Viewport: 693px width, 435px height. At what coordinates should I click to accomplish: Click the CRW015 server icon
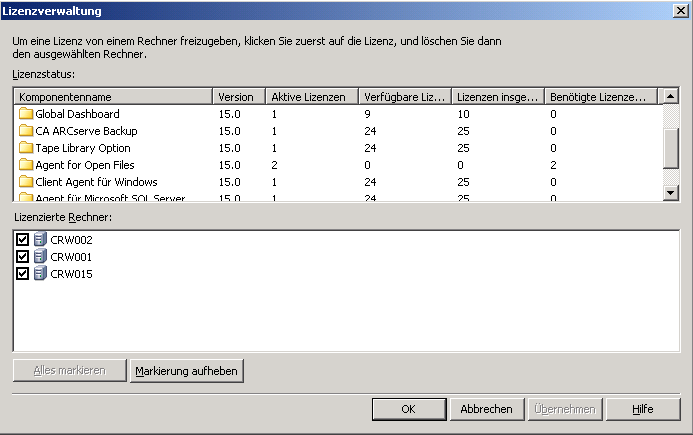[40, 273]
